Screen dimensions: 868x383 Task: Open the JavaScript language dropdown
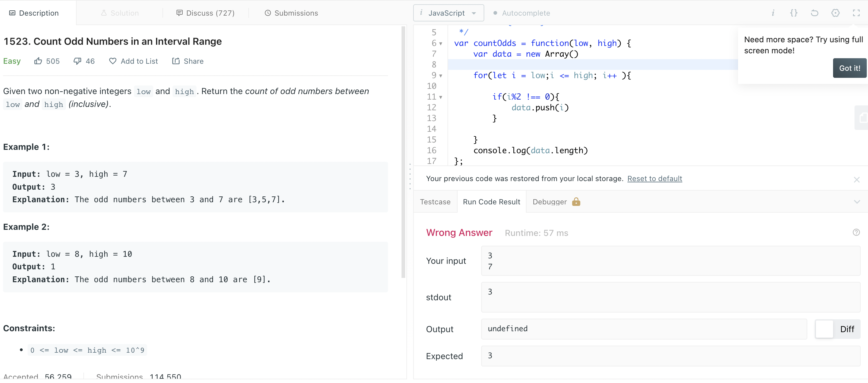[x=448, y=13]
